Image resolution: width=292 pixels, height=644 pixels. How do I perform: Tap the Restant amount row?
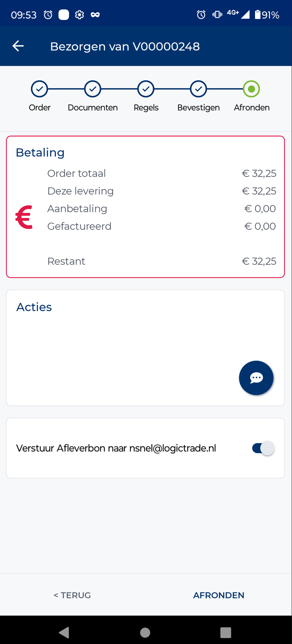(161, 261)
